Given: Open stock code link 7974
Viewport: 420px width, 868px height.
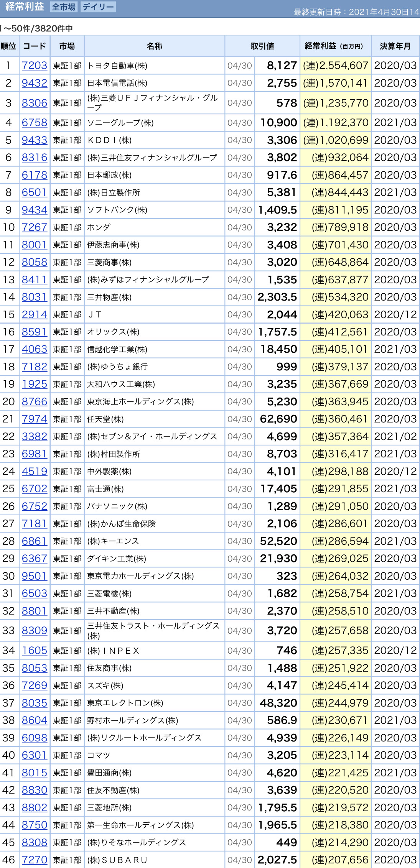Looking at the screenshot, I should (x=35, y=419).
